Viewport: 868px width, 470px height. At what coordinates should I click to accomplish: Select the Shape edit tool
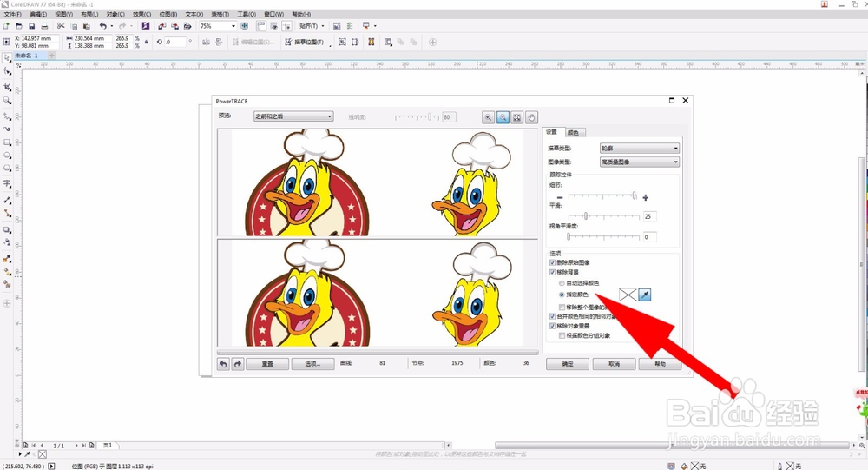(7, 71)
